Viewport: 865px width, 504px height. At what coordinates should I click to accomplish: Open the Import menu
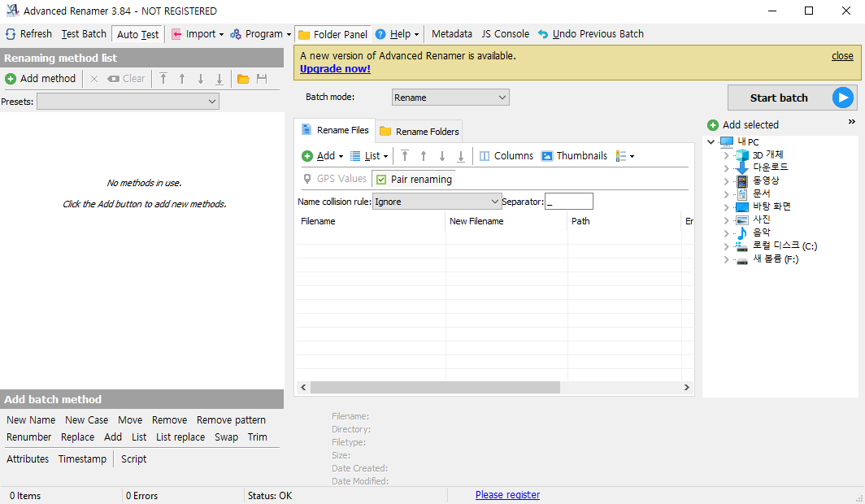[x=198, y=34]
